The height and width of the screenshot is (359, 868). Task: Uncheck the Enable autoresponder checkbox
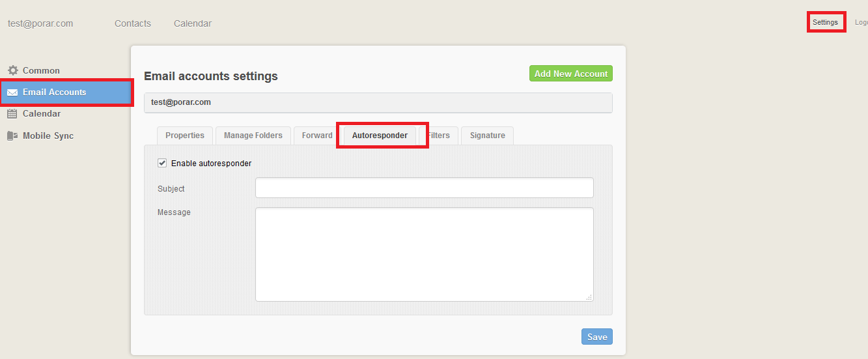coord(162,164)
